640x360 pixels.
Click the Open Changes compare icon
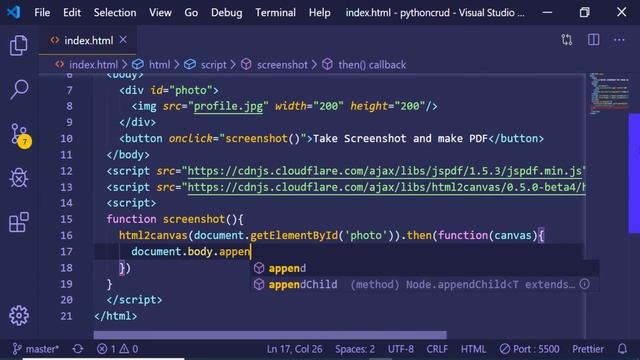click(x=567, y=40)
